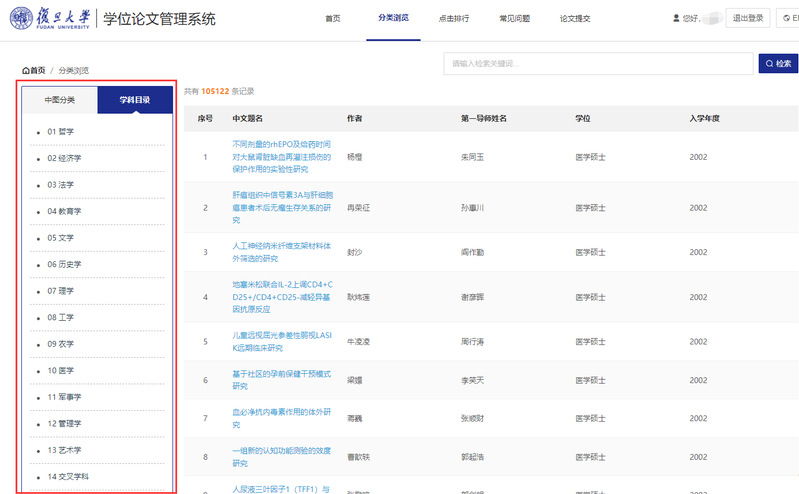Click the home icon in breadcrumb
The width and height of the screenshot is (799, 494).
click(26, 71)
